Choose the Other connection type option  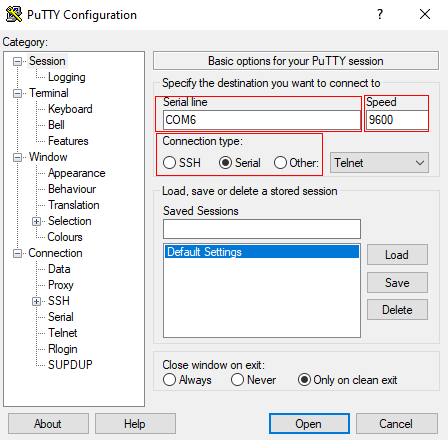click(x=280, y=163)
